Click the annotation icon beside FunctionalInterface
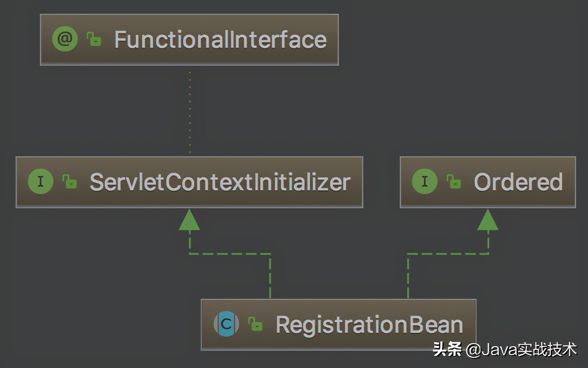 pos(64,38)
